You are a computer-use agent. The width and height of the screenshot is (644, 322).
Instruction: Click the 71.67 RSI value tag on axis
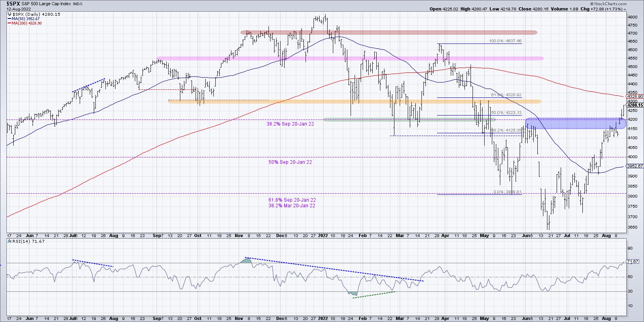633,261
